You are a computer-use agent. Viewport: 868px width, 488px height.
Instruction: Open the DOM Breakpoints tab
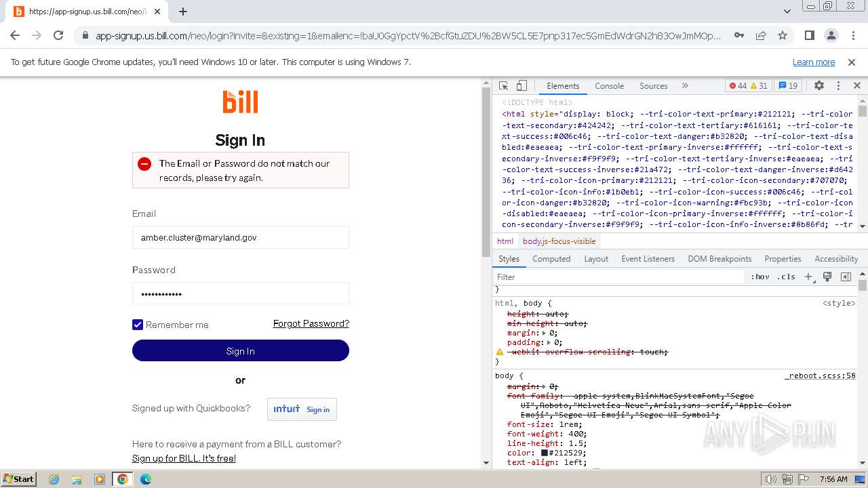pos(719,259)
